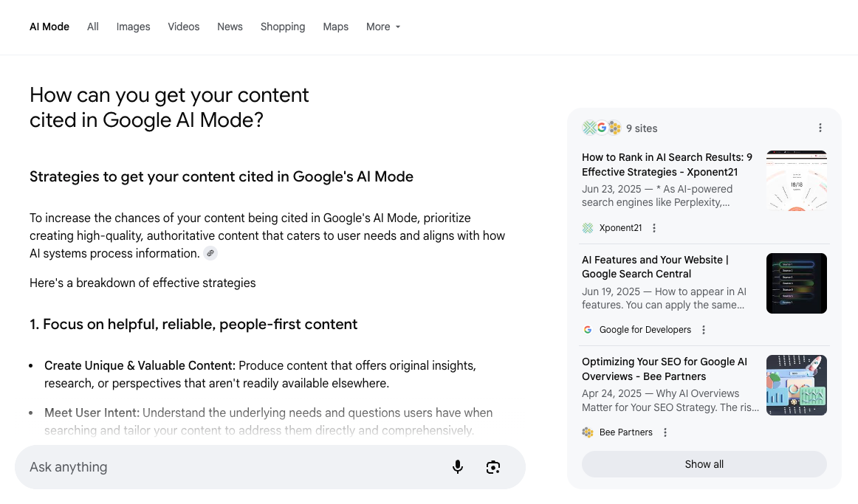Click the 'Create Unique & Valuable Content:' bullet text

pos(140,366)
